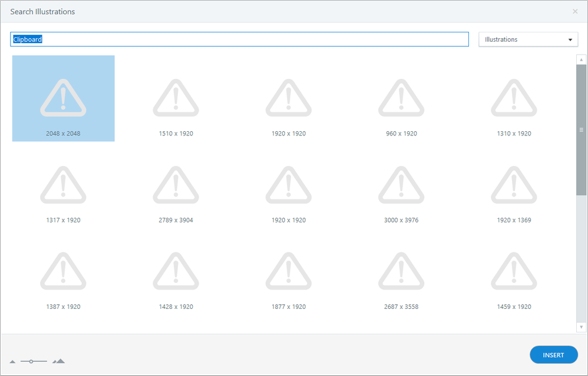Select the 1877 x 1920 illustration thumbnail
The height and width of the screenshot is (376, 588).
pos(289,271)
